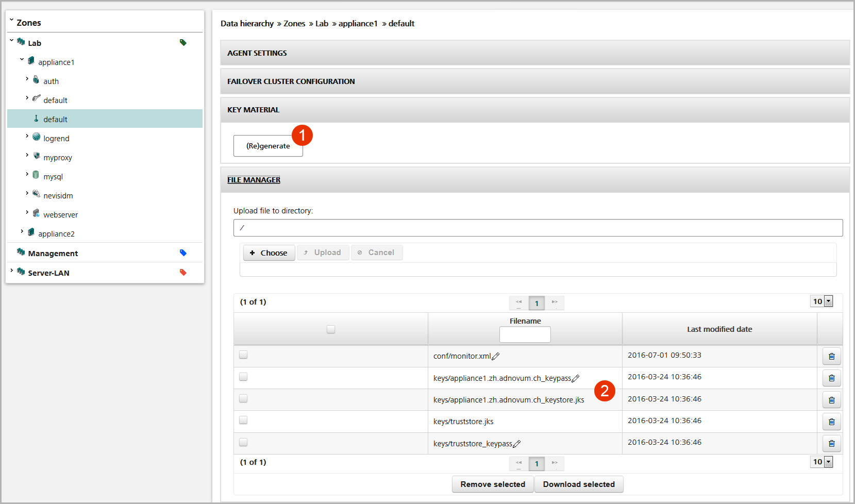855x504 pixels.
Task: Tick the keys/truststore.jks checkbox
Action: tap(243, 420)
